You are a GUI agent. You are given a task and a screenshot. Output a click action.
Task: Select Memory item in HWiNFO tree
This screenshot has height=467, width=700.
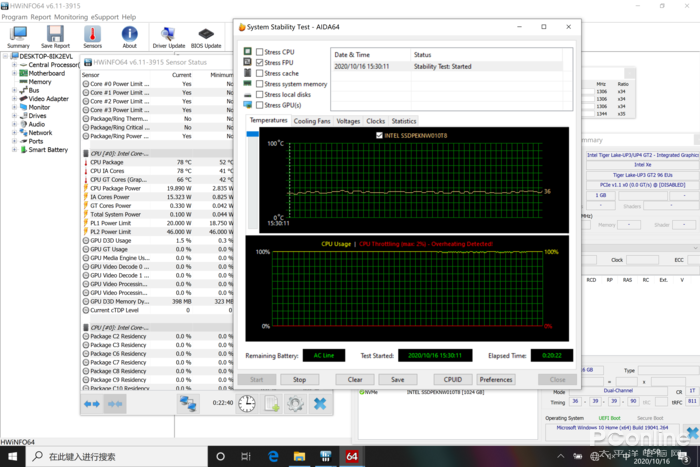[x=40, y=82]
